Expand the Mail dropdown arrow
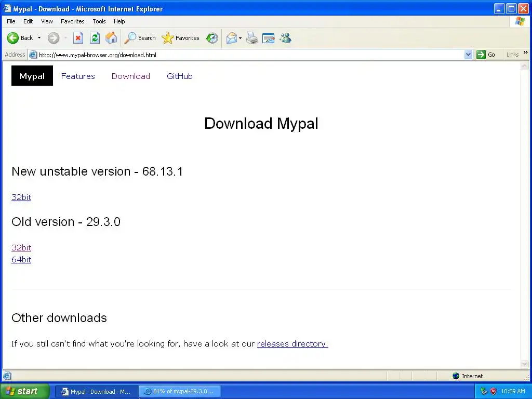 [240, 38]
